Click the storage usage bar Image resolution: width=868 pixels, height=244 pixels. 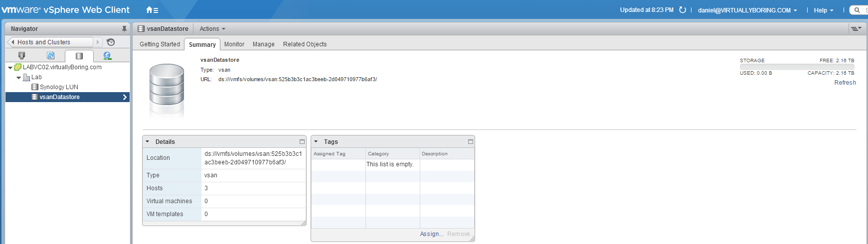click(x=797, y=67)
